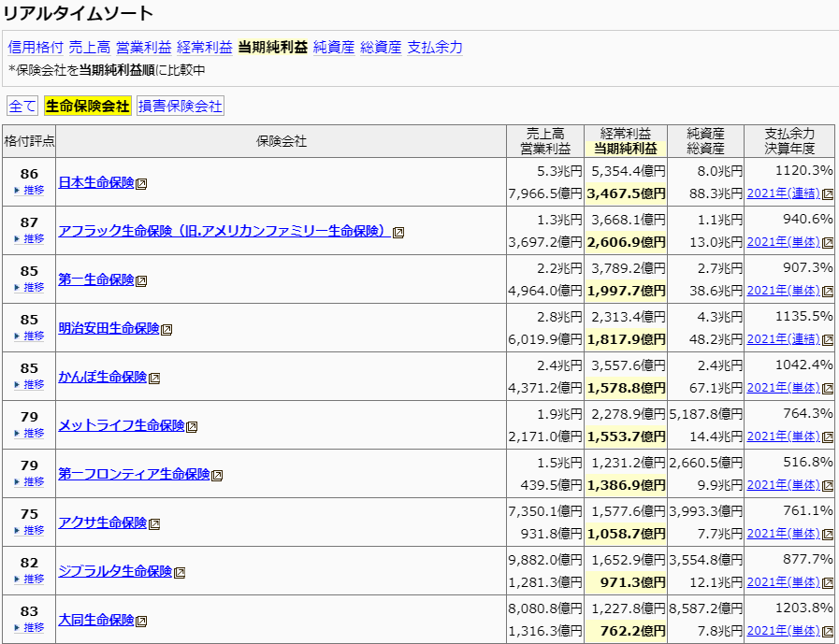This screenshot has height=644, width=839.
Task: Open 大同生命保険 company link
Action: tap(96, 621)
